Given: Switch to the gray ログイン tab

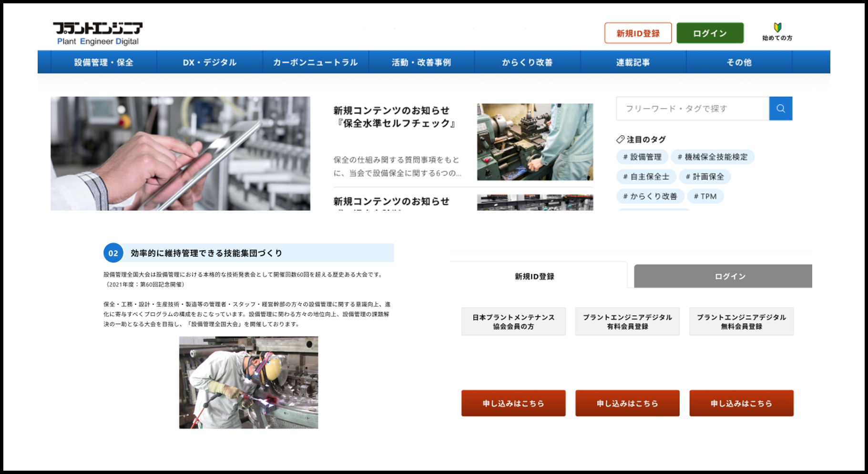Looking at the screenshot, I should pyautogui.click(x=729, y=276).
